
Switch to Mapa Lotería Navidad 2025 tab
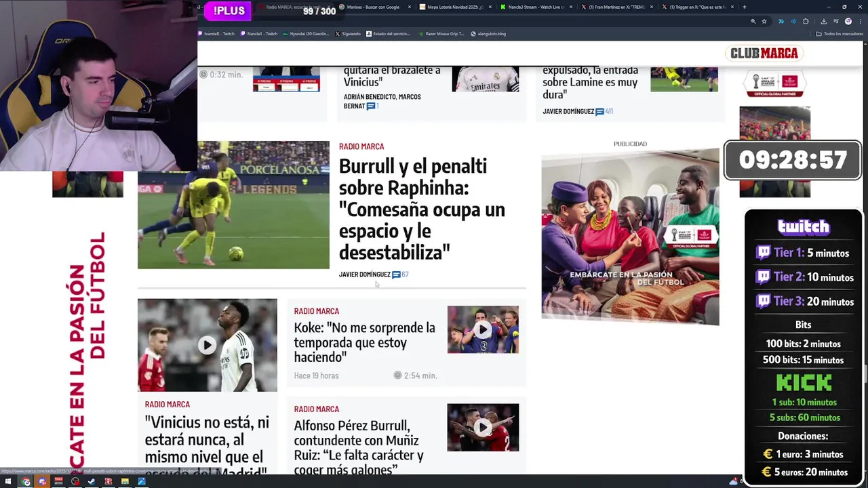(454, 7)
